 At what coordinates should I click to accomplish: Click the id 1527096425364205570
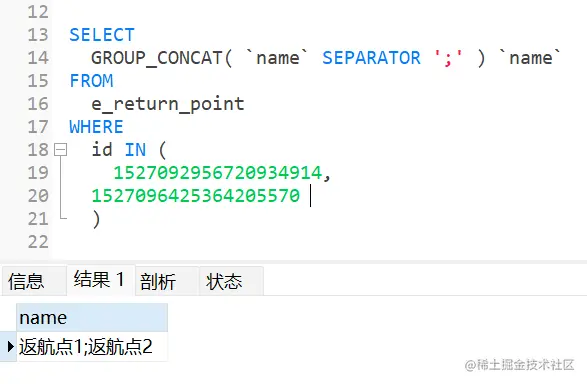coord(196,196)
